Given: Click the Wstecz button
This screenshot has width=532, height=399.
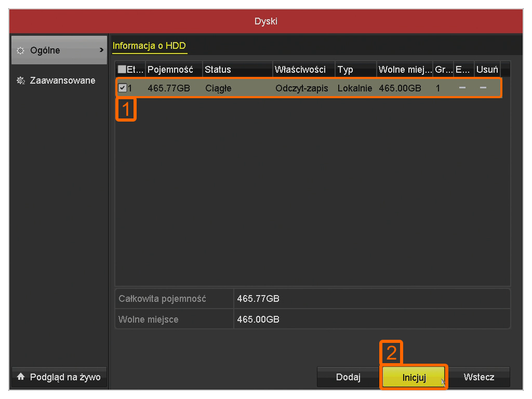Looking at the screenshot, I should [479, 377].
